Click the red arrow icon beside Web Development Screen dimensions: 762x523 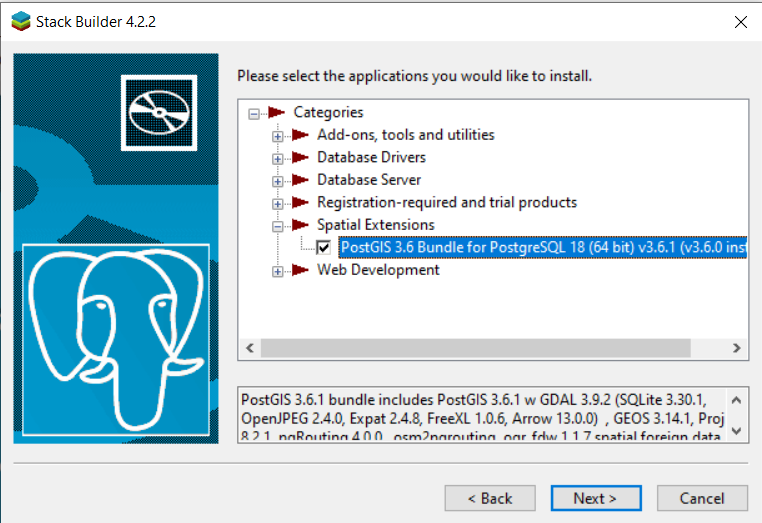(x=300, y=270)
